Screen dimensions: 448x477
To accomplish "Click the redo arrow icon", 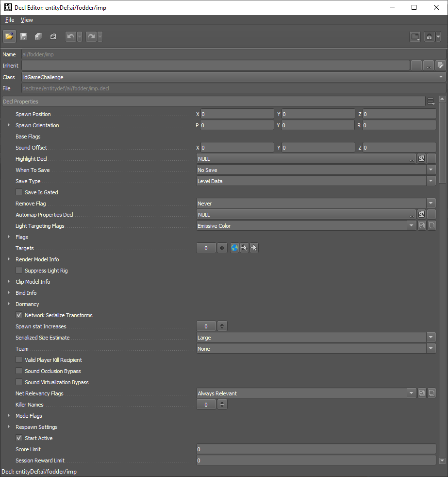I will tap(91, 36).
